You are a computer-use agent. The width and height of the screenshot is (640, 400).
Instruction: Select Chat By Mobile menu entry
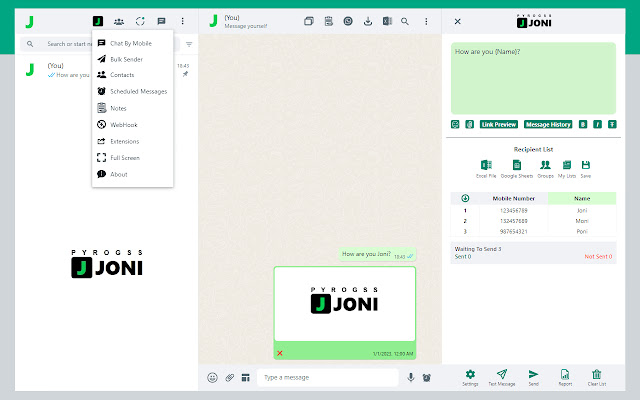click(x=133, y=43)
